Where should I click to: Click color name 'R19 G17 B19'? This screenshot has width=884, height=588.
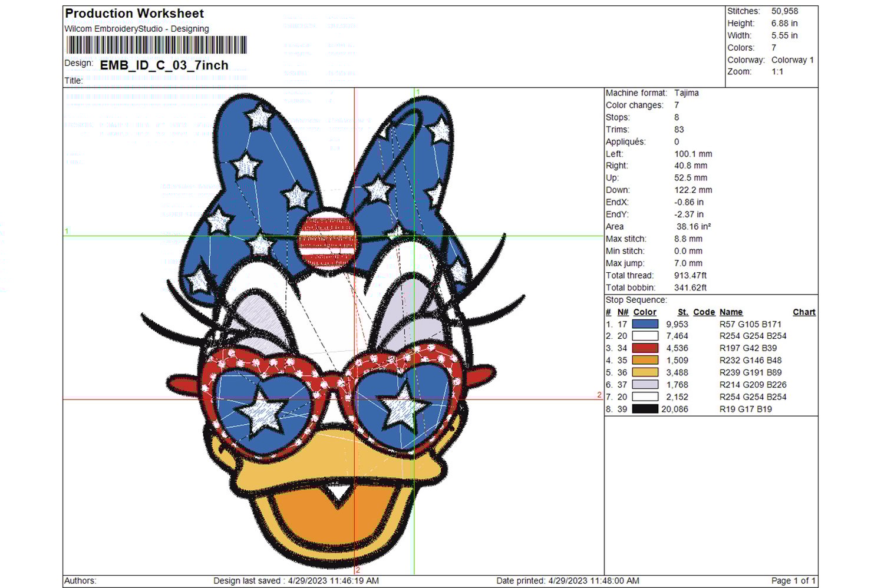click(746, 409)
